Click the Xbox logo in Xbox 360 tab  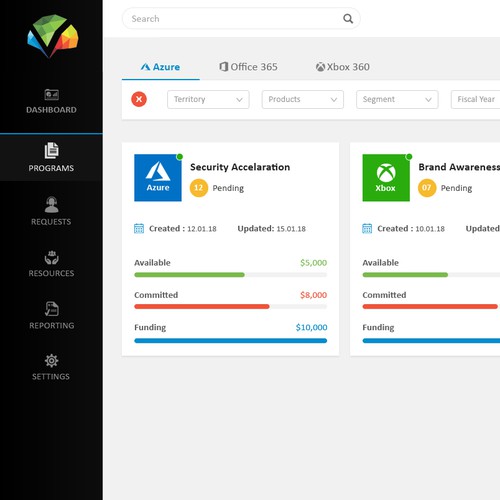tap(320, 67)
